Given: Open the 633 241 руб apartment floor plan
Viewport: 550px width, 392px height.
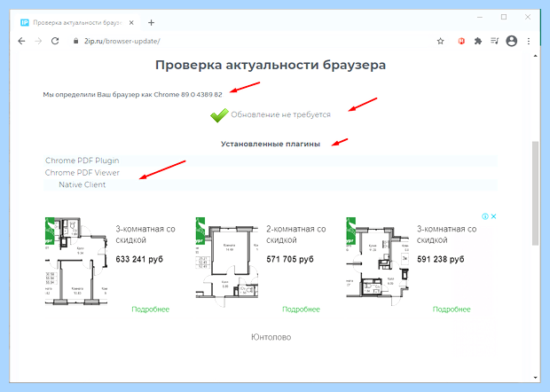Looking at the screenshot, I should (76, 262).
